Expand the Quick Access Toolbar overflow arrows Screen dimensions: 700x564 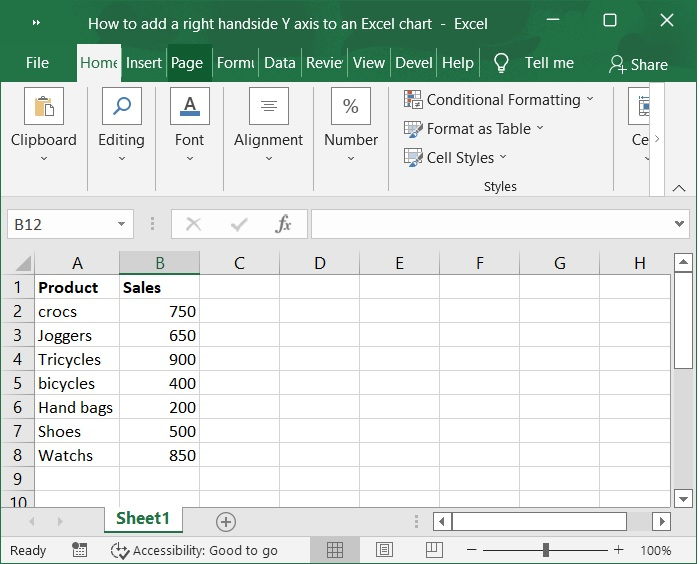click(x=37, y=23)
